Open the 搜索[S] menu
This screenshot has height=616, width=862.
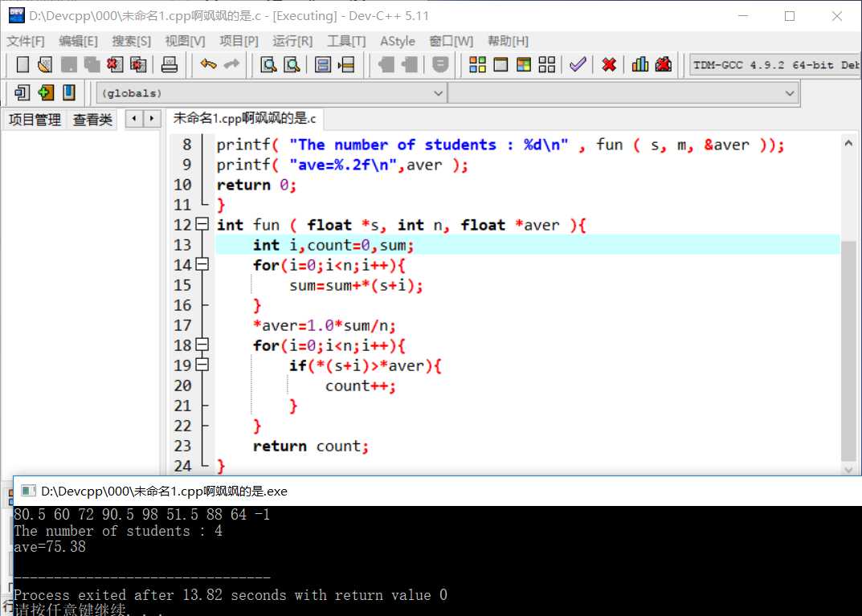[x=132, y=41]
